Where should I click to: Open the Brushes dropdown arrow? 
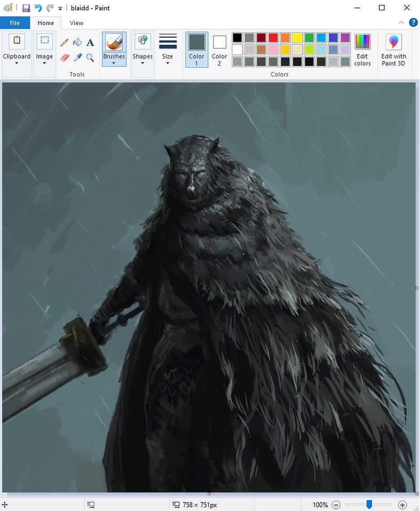pyautogui.click(x=114, y=63)
